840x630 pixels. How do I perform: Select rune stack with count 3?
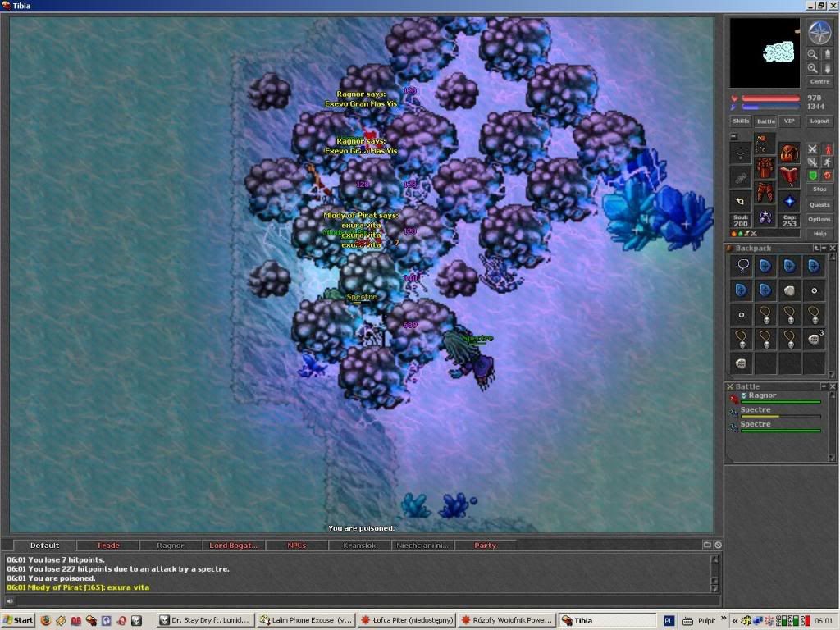[814, 339]
